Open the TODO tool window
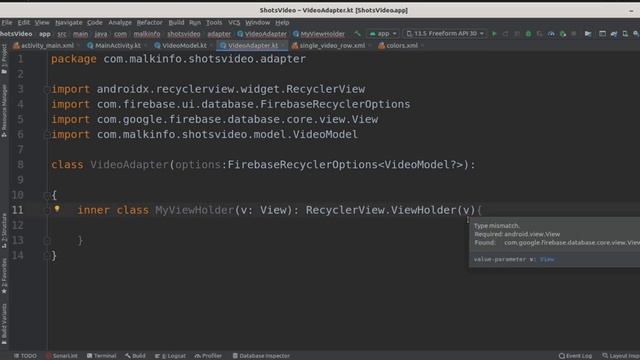This screenshot has height=360, width=640. [x=25, y=356]
